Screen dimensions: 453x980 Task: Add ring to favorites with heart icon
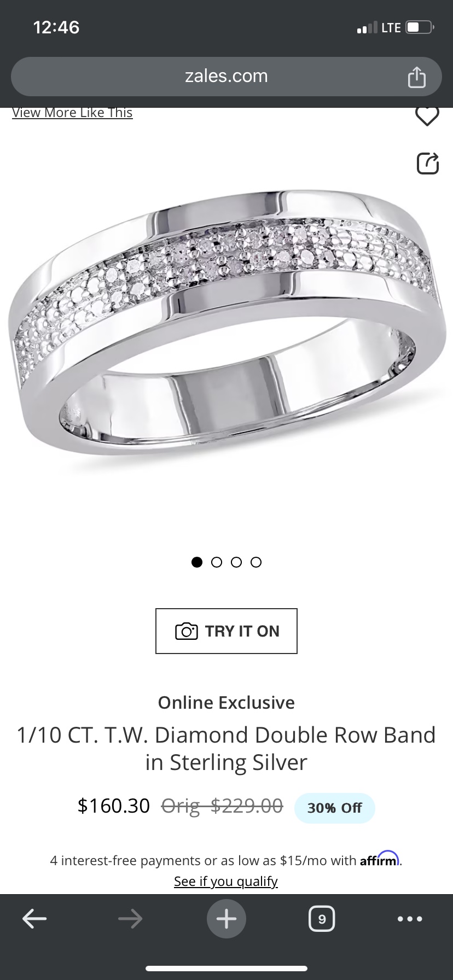click(x=427, y=115)
